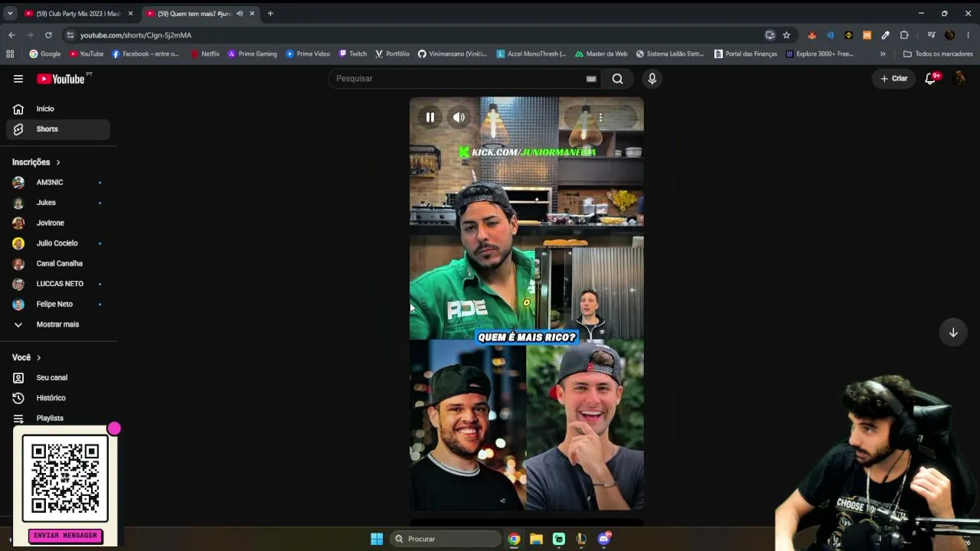Open the Short's three-dot options menu
This screenshot has width=980, height=551.
point(600,117)
